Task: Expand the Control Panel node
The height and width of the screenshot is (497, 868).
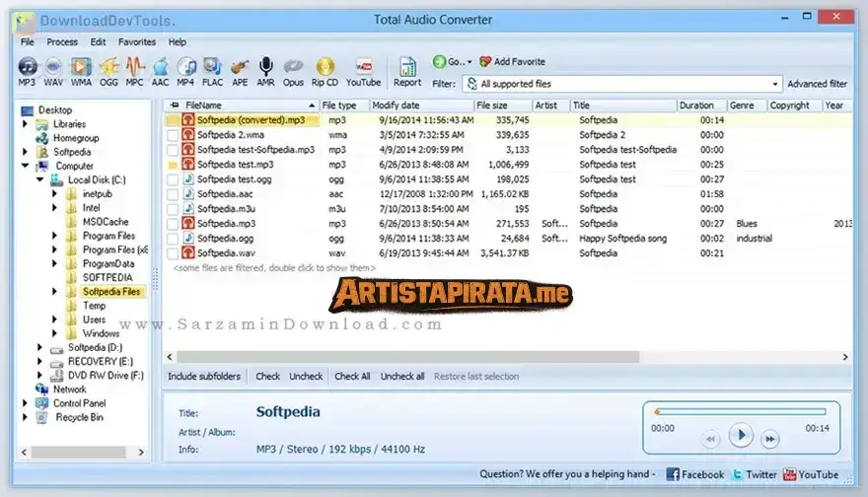Action: pos(25,403)
